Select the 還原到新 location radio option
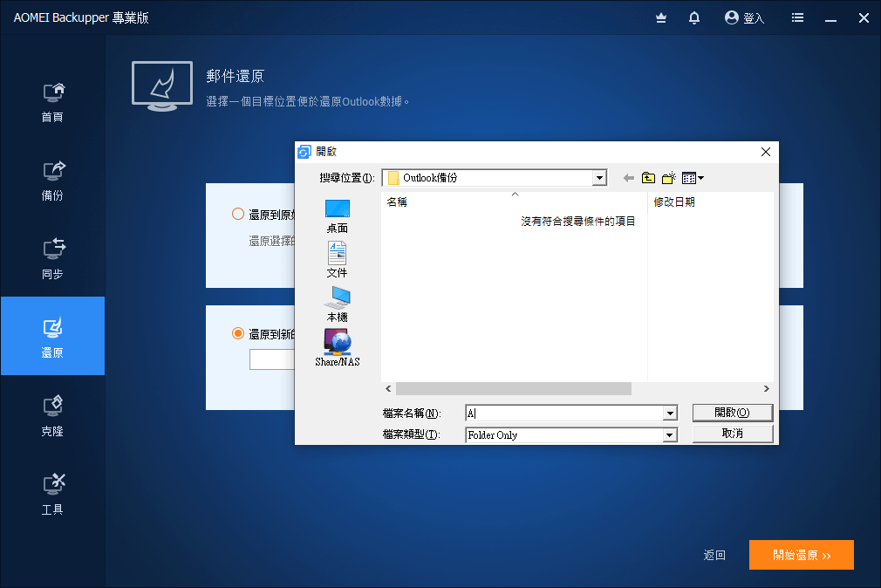881x588 pixels. point(237,334)
